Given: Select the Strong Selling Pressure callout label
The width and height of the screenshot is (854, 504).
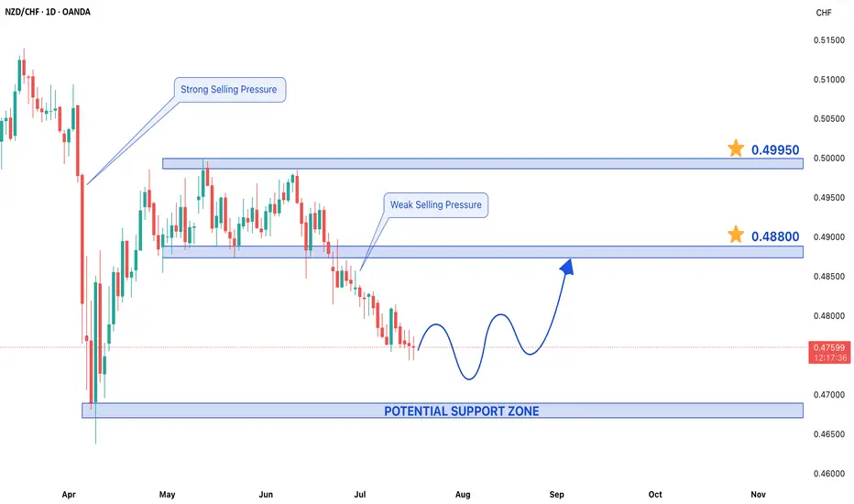Looking at the screenshot, I should [229, 90].
